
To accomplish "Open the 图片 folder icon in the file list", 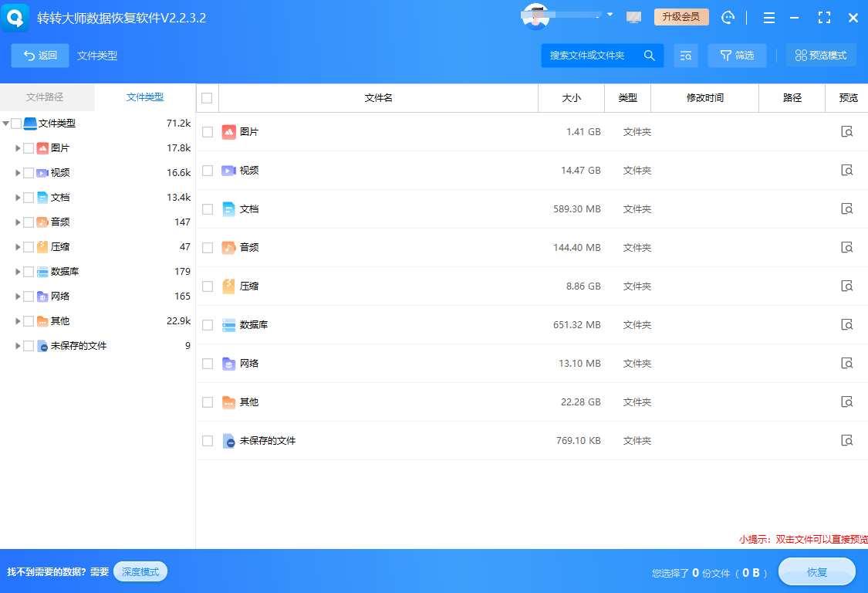I will coord(229,131).
